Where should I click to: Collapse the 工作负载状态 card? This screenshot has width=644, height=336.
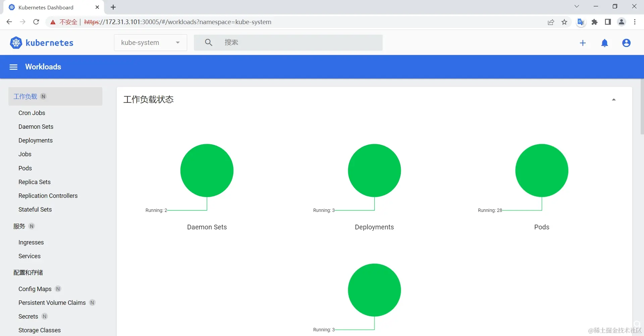[x=614, y=100]
